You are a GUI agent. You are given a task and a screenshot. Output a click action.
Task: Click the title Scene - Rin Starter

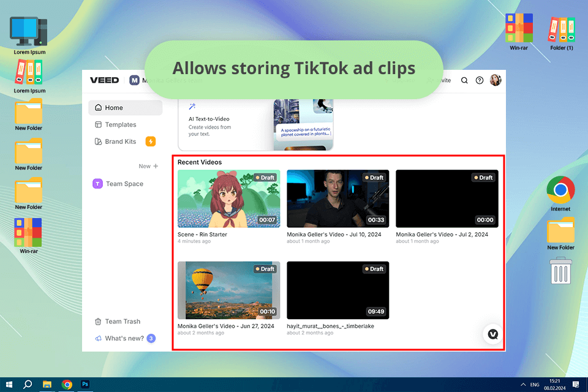[x=202, y=235]
